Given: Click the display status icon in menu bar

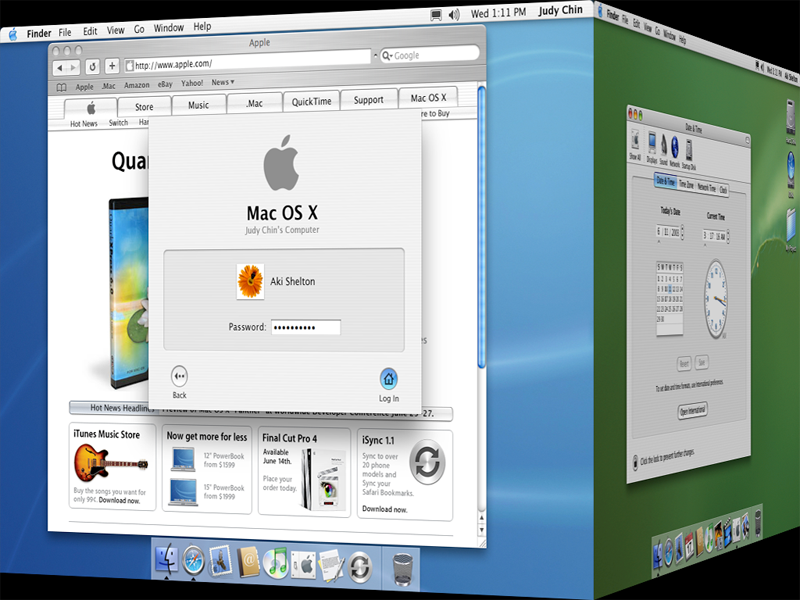Looking at the screenshot, I should [436, 15].
